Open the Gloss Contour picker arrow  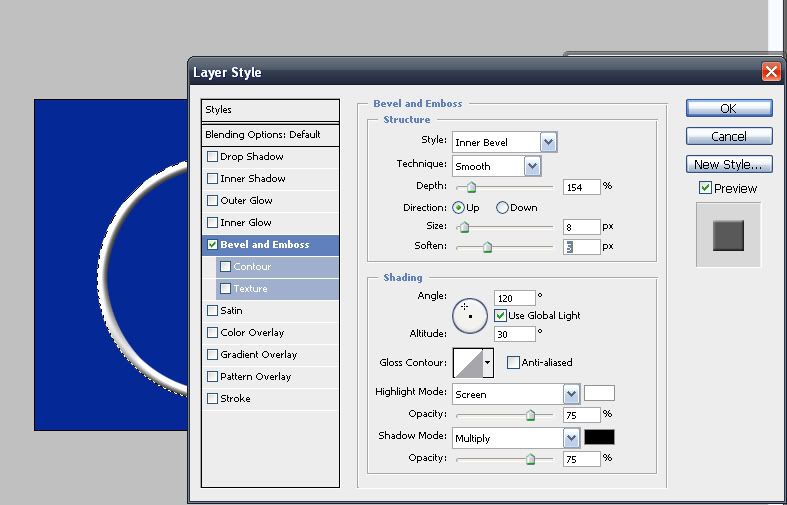coord(488,363)
